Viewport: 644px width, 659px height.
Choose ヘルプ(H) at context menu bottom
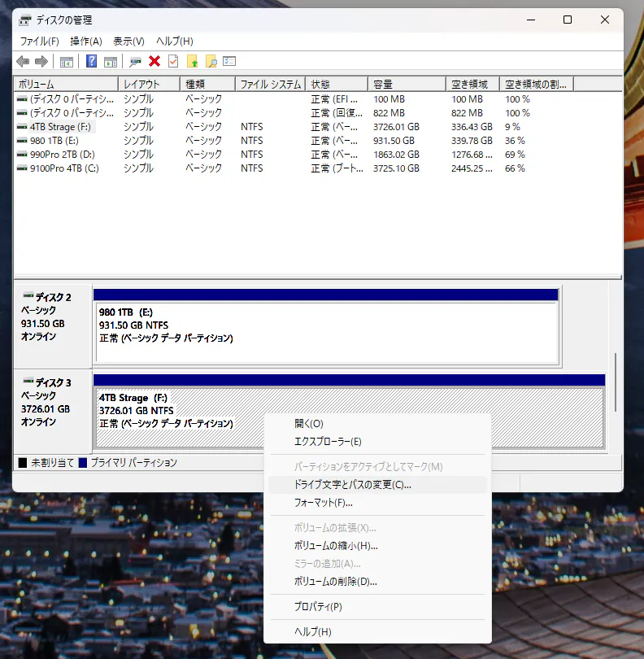(x=377, y=631)
